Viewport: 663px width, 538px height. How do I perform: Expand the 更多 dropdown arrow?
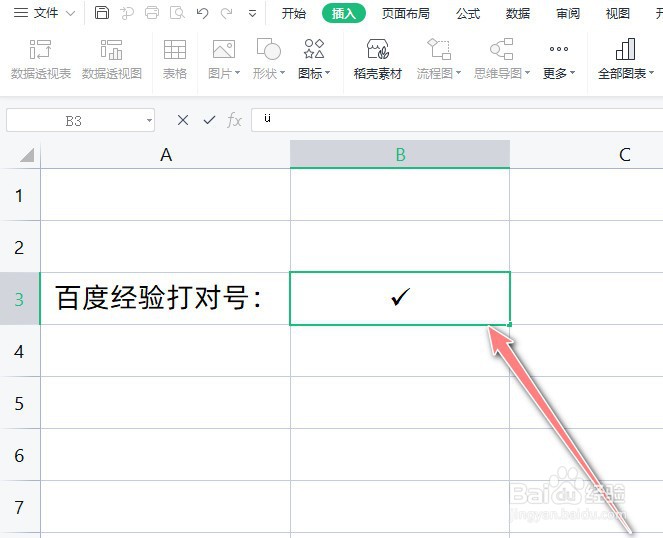pyautogui.click(x=573, y=73)
